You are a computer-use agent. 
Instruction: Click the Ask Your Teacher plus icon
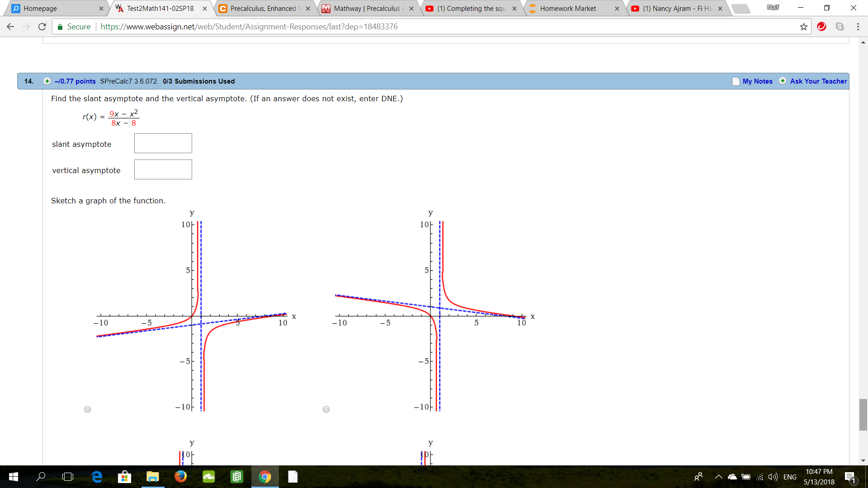coord(783,81)
